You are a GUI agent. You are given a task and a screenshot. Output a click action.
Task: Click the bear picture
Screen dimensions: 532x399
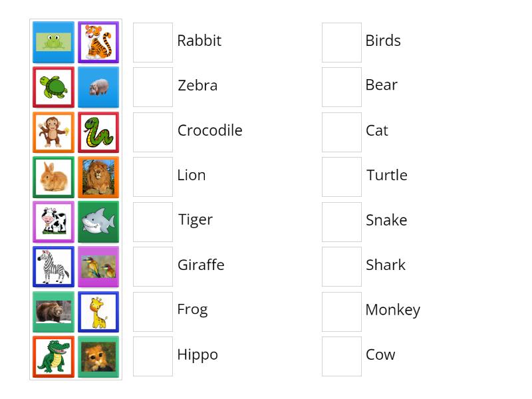(x=53, y=311)
